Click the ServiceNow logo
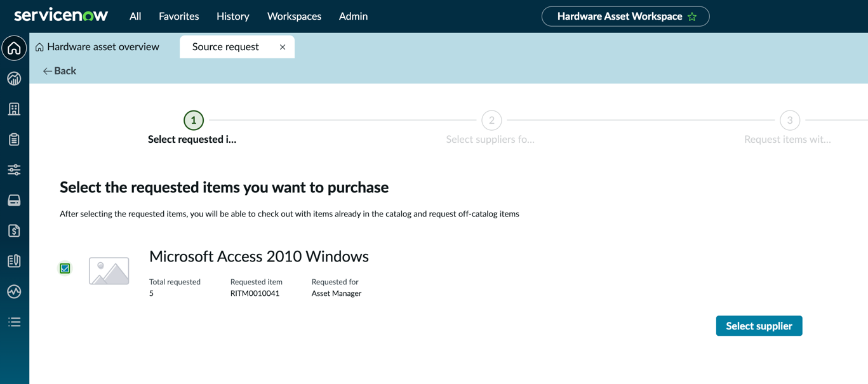This screenshot has width=868, height=384. point(61,15)
